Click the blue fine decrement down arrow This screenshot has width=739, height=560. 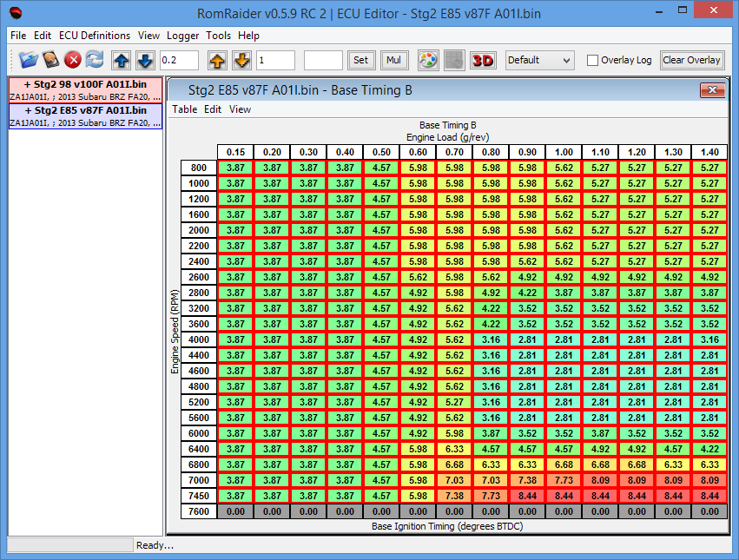point(144,60)
